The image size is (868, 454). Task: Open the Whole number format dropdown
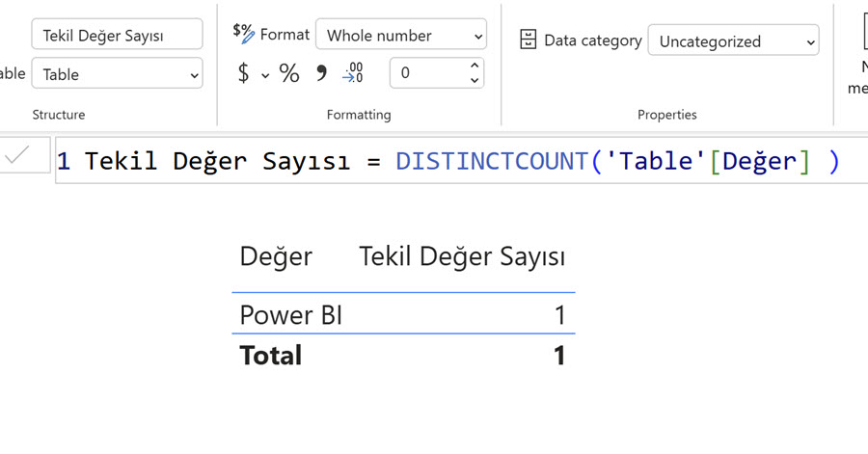click(401, 36)
